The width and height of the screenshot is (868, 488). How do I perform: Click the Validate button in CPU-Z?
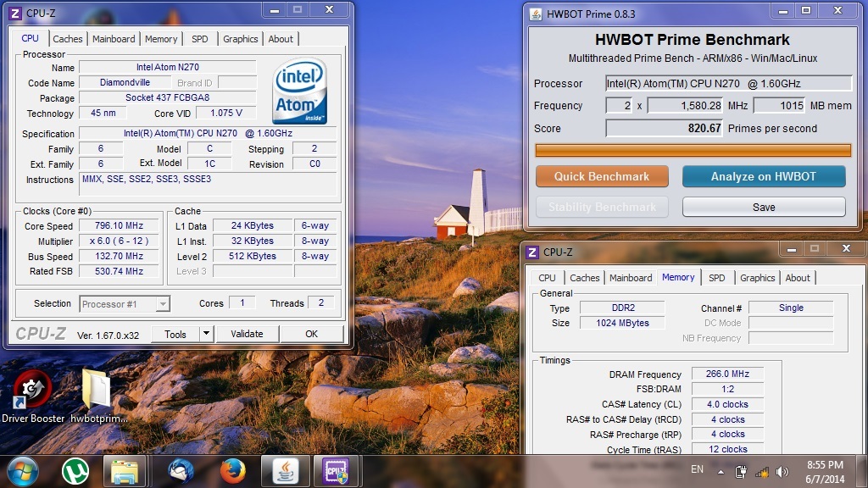[x=247, y=334]
